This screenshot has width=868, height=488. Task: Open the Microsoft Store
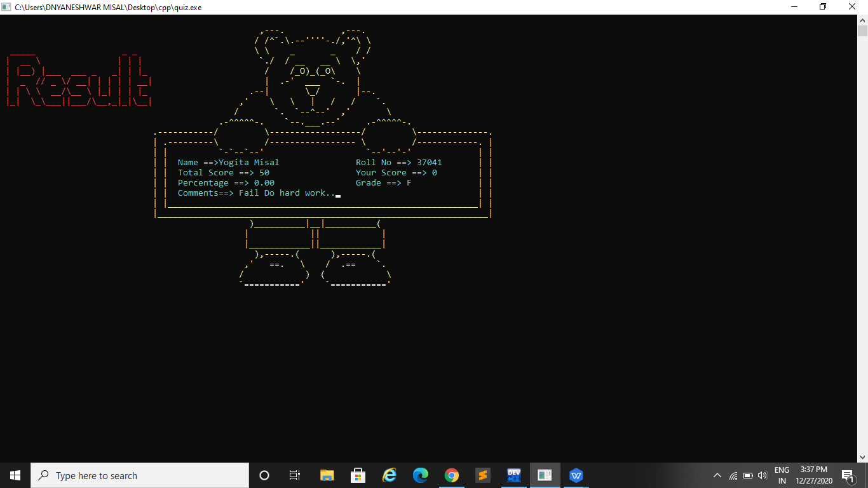(358, 475)
